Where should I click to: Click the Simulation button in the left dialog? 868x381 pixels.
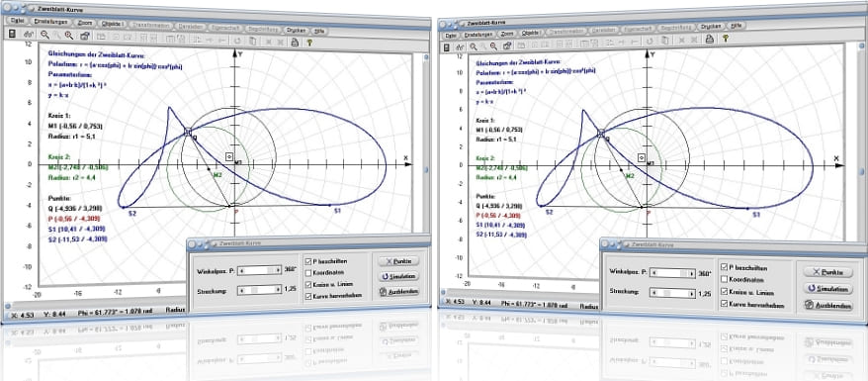[x=398, y=276]
